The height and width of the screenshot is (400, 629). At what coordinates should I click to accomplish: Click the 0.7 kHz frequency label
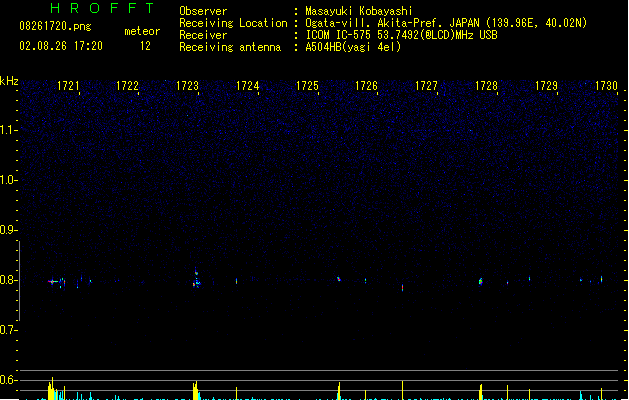click(8, 330)
